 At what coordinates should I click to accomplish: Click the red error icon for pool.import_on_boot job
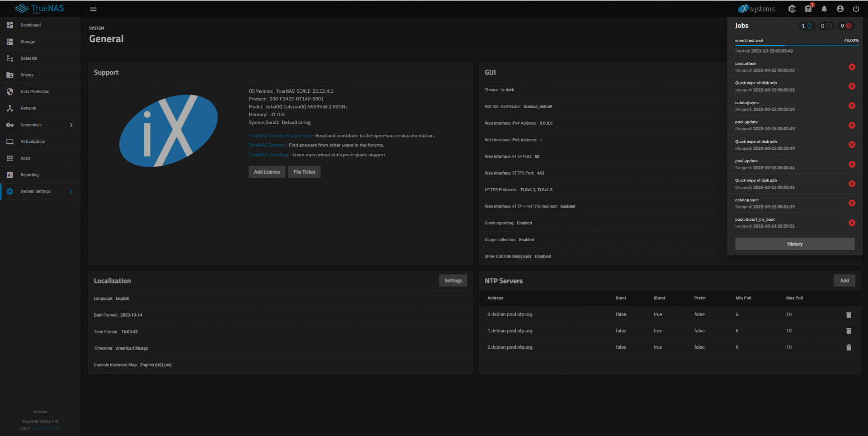click(x=852, y=223)
